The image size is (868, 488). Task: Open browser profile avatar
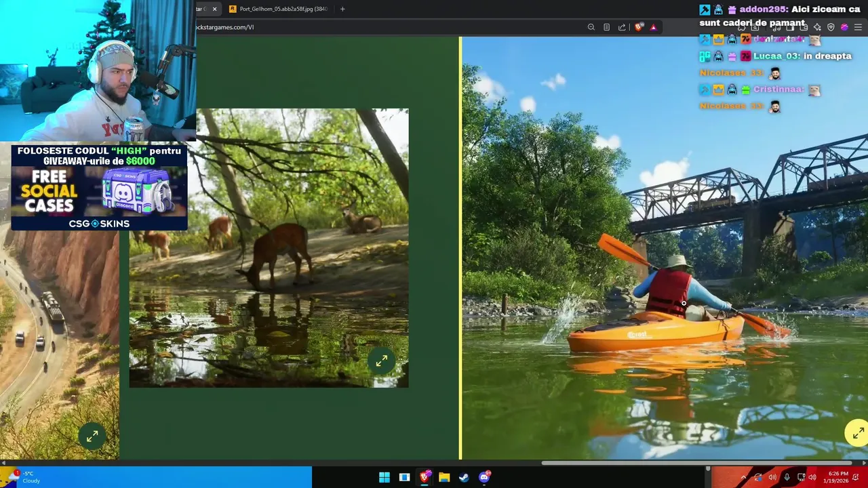(x=844, y=27)
